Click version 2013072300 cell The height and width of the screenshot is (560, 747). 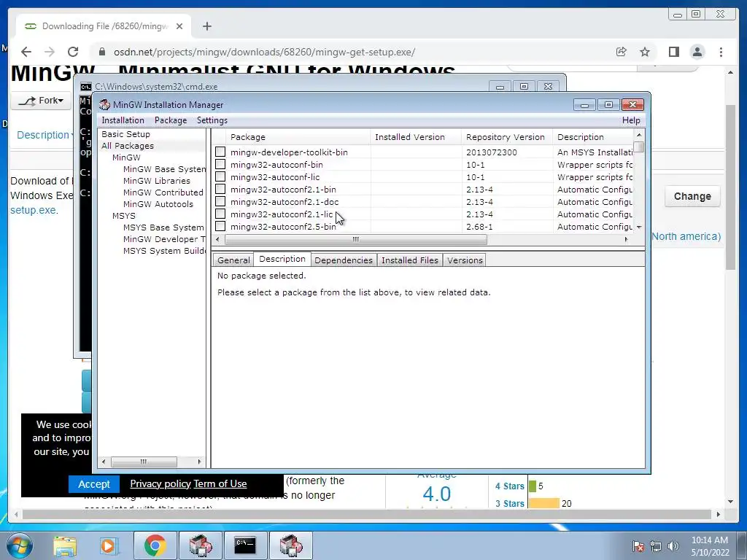491,152
